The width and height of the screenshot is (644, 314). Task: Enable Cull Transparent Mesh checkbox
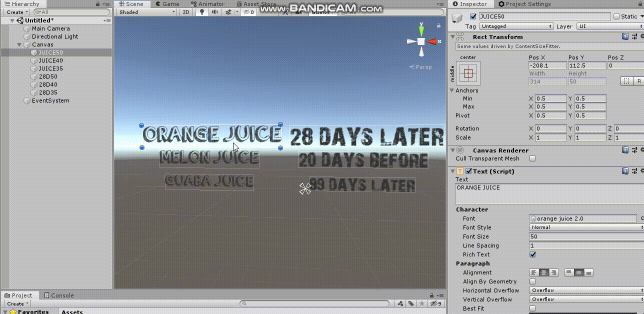point(532,158)
